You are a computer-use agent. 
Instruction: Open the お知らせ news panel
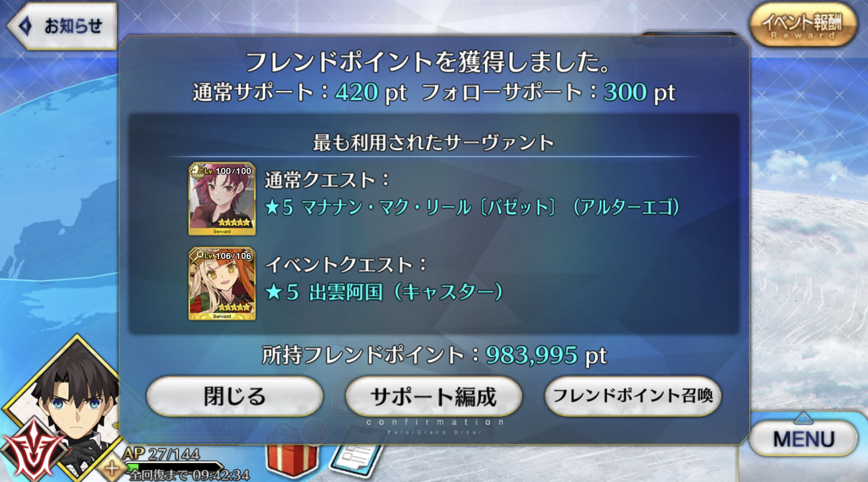click(62, 26)
